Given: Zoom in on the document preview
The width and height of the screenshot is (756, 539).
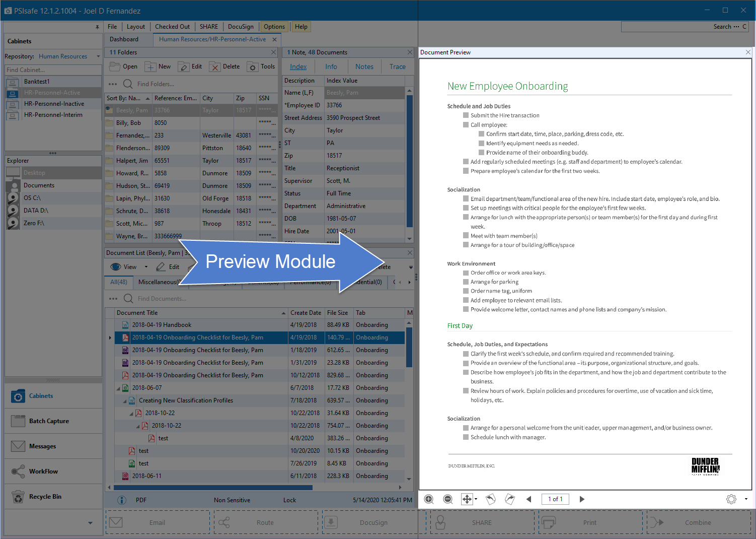Looking at the screenshot, I should pyautogui.click(x=429, y=499).
